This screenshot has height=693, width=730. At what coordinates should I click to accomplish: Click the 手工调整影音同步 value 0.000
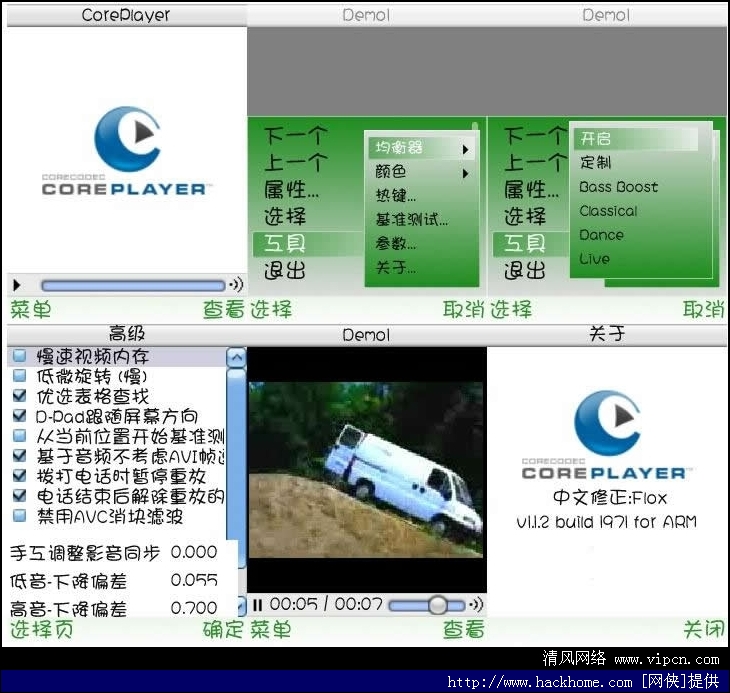194,552
